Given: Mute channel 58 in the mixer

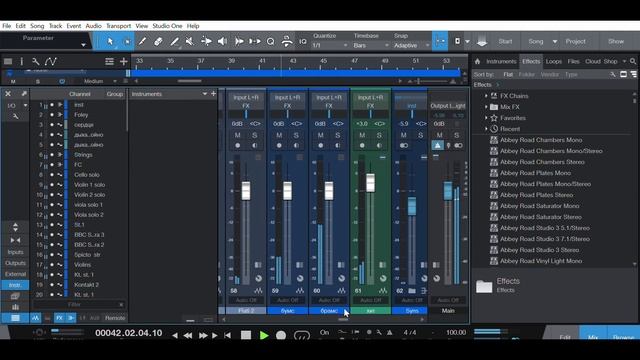Looking at the screenshot, I should click(x=238, y=135).
